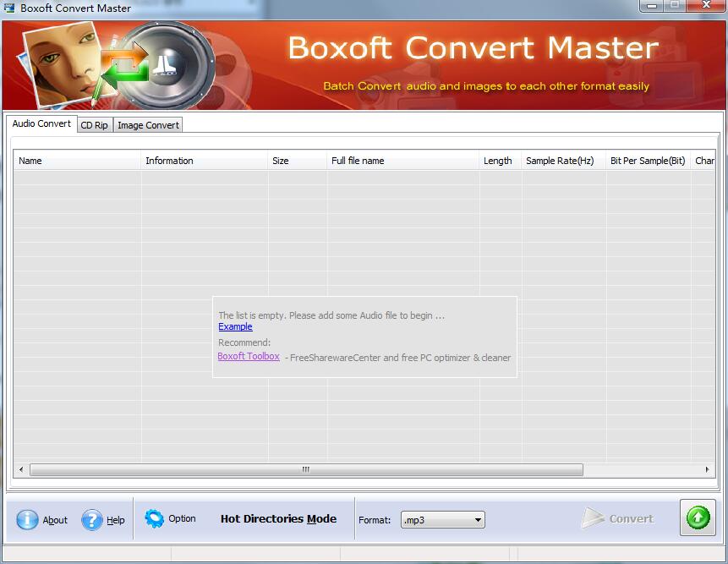Click the Help label
Viewport: 728px width, 564px height.
click(116, 520)
